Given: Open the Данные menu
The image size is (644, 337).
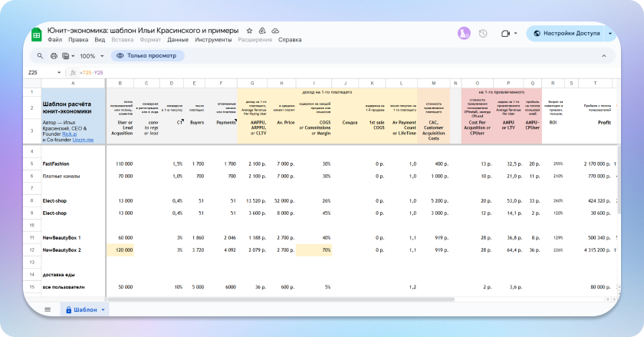Looking at the screenshot, I should click(x=178, y=39).
